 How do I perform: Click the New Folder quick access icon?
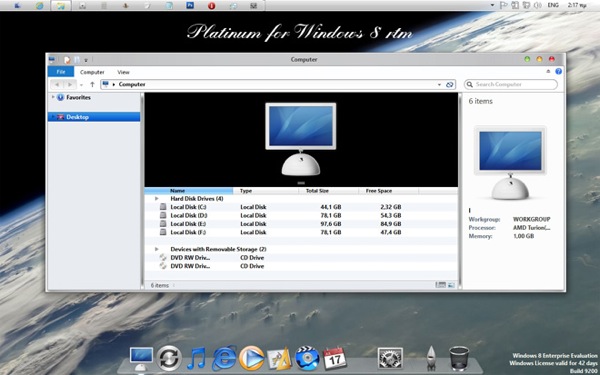(x=77, y=60)
